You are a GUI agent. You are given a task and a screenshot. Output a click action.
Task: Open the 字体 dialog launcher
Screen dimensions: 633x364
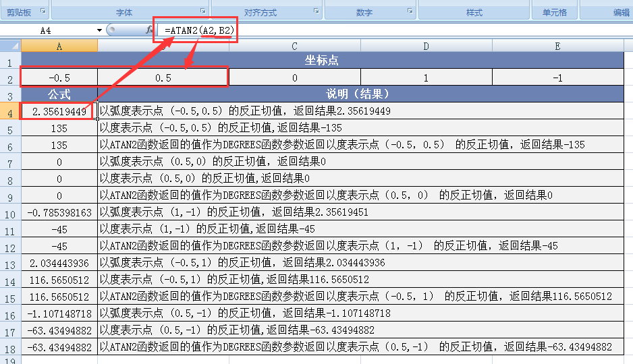point(203,11)
